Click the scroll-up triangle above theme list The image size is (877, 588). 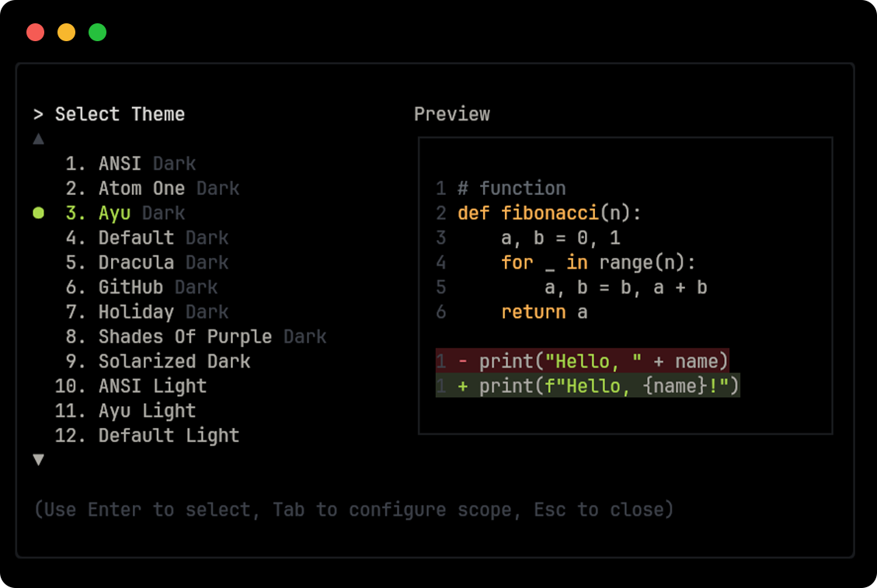tap(39, 140)
